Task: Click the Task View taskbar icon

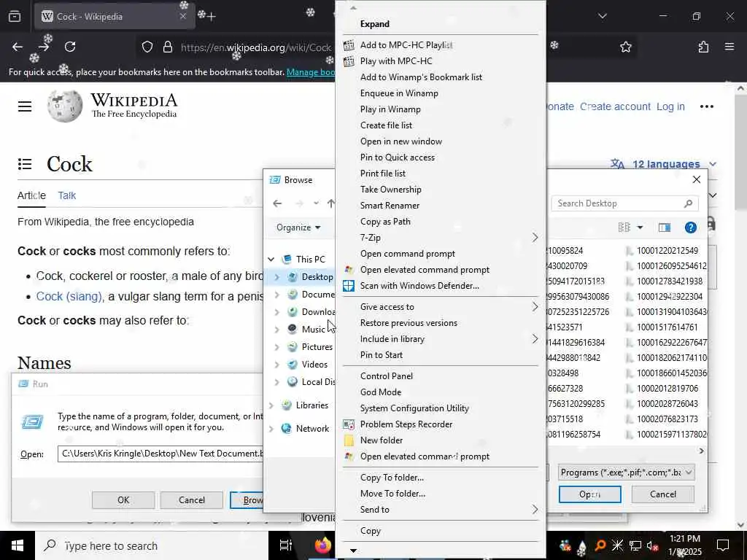Action: 285,545
